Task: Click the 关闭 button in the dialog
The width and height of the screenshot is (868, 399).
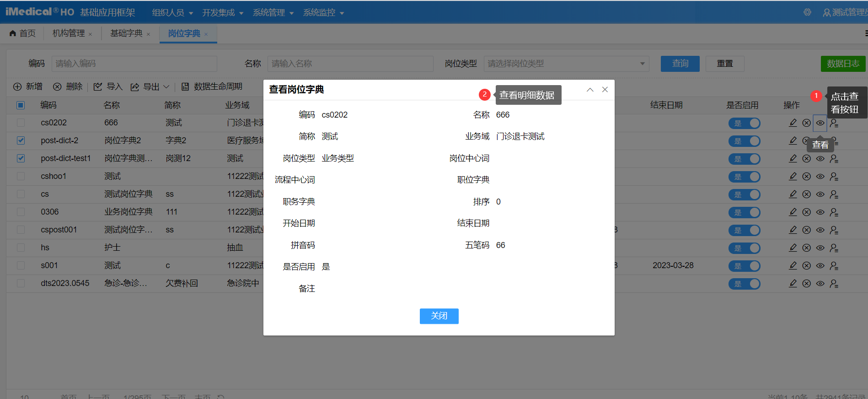Action: pyautogui.click(x=439, y=316)
